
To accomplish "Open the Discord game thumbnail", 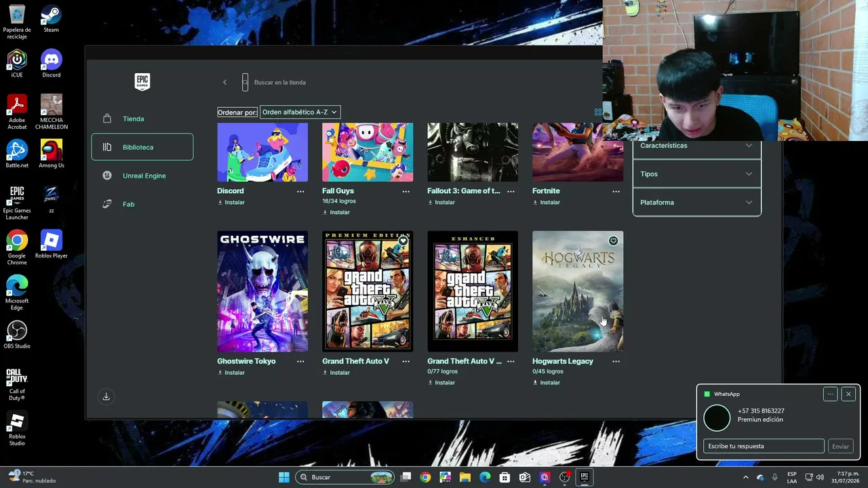I will click(262, 152).
